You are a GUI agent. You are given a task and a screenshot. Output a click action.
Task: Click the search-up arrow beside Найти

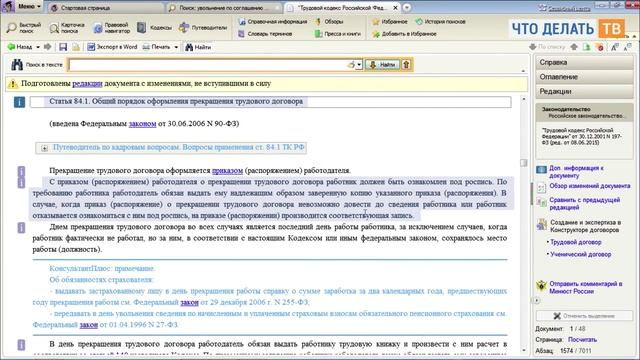click(406, 64)
